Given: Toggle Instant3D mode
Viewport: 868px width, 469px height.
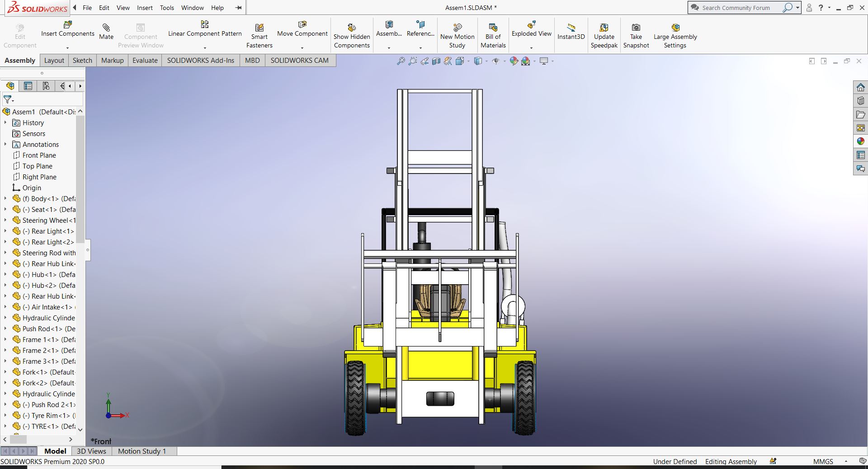Looking at the screenshot, I should [x=571, y=28].
